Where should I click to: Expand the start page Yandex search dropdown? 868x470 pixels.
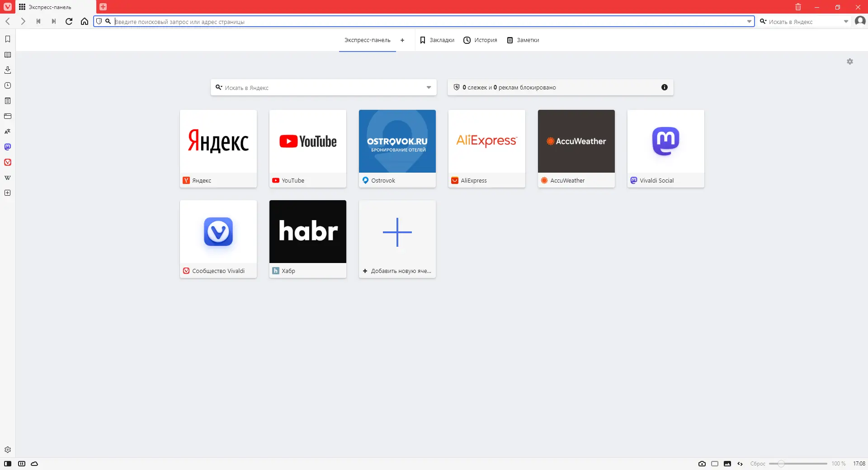tap(429, 87)
